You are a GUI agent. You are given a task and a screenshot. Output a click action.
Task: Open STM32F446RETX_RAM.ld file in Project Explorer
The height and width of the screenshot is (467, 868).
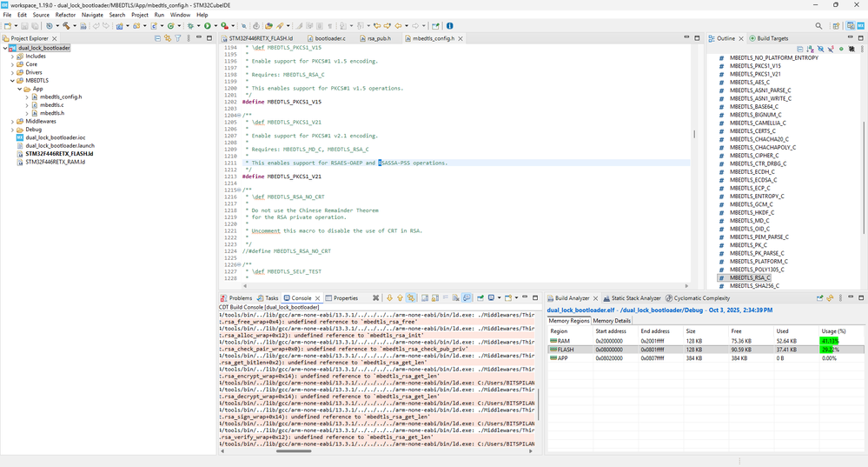(x=55, y=162)
